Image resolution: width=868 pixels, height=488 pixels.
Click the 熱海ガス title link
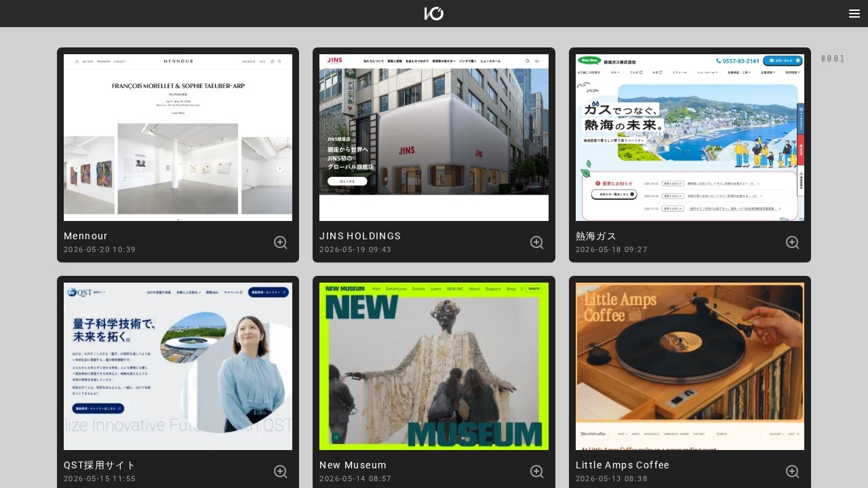click(x=596, y=236)
